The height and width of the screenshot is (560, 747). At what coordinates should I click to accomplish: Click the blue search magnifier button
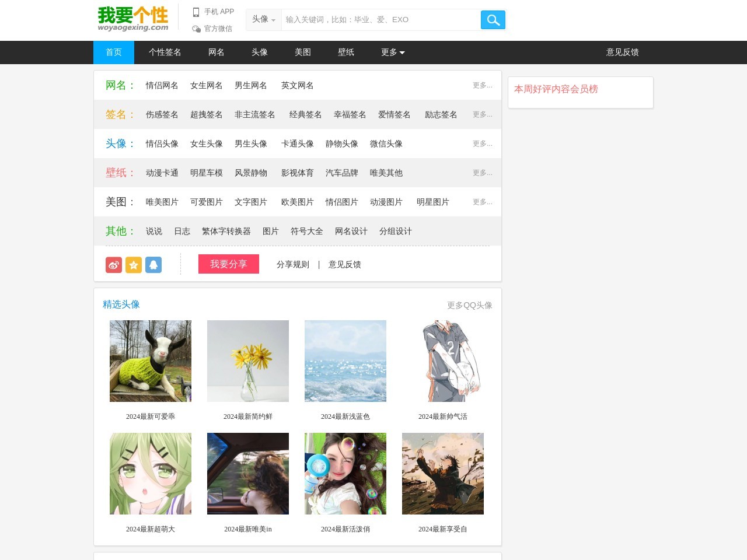[x=493, y=20]
